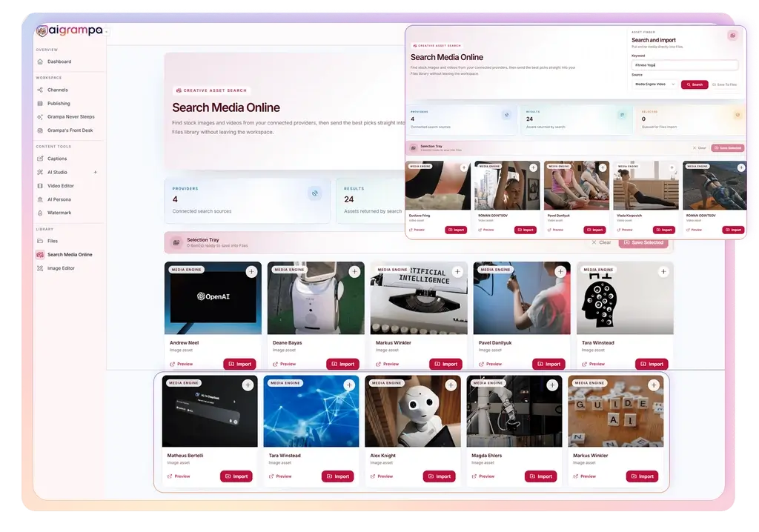
Task: Preview the Magda Ehlers image asset
Action: pyautogui.click(x=483, y=477)
